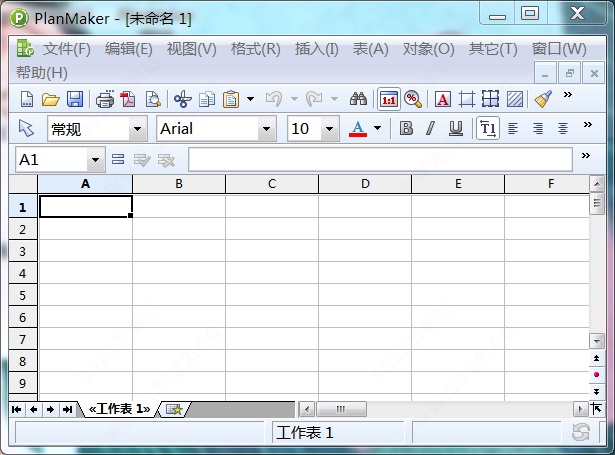The image size is (615, 455).
Task: Expand the paste options dropdown arrow
Action: [x=250, y=99]
